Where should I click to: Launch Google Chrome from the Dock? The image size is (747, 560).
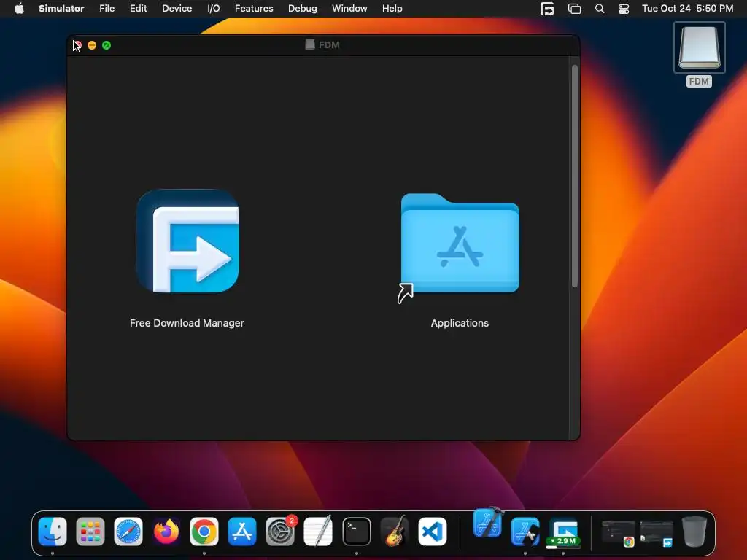[x=204, y=532]
